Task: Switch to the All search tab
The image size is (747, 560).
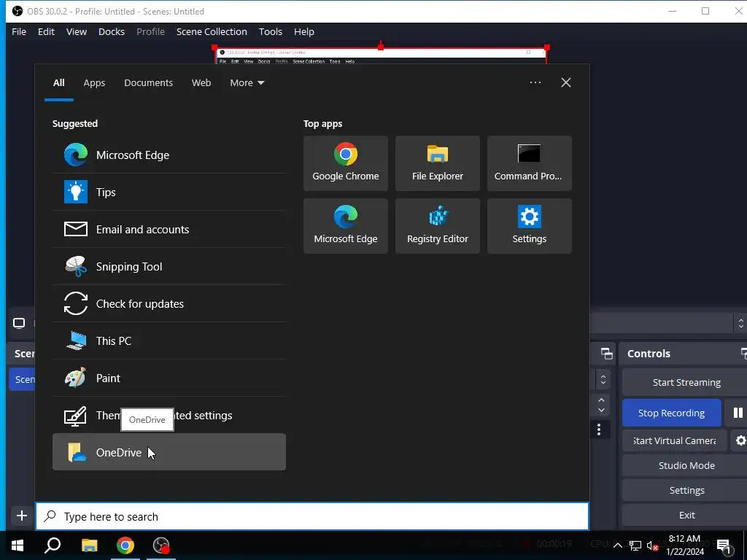Action: click(58, 83)
